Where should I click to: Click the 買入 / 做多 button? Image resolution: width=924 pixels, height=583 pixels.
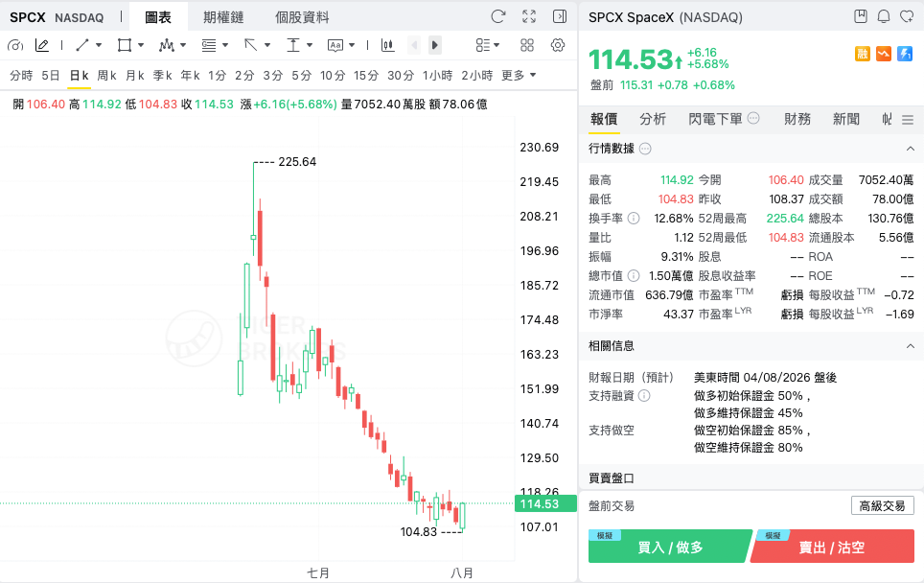click(670, 547)
